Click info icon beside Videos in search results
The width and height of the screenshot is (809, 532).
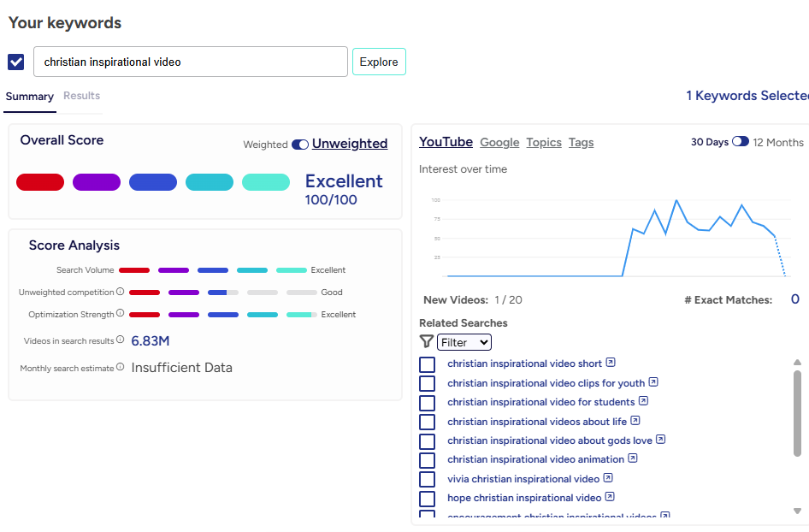click(x=121, y=340)
